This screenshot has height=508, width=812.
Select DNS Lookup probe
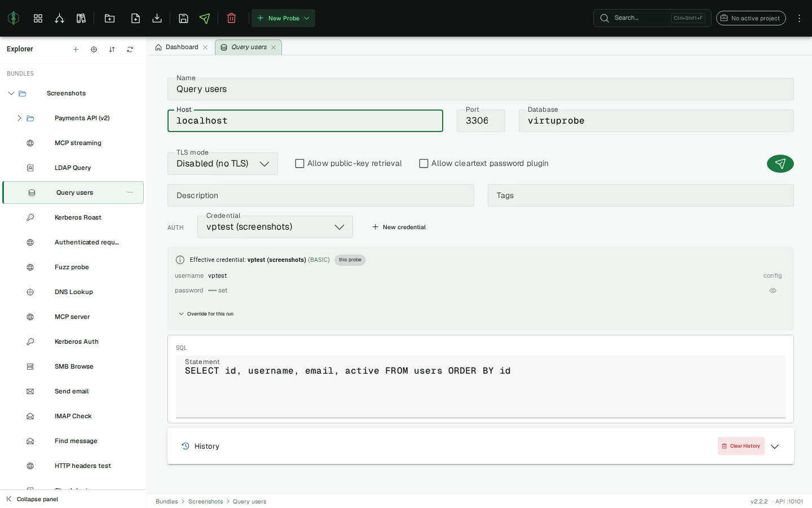(73, 292)
